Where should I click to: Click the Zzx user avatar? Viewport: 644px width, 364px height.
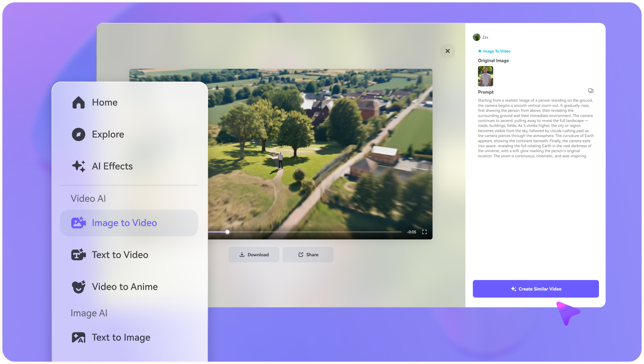click(x=476, y=37)
